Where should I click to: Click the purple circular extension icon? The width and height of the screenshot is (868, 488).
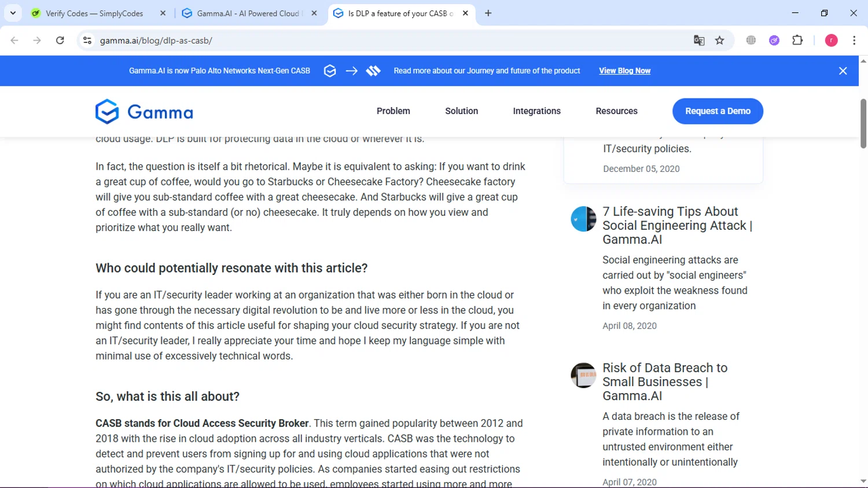coord(774,41)
